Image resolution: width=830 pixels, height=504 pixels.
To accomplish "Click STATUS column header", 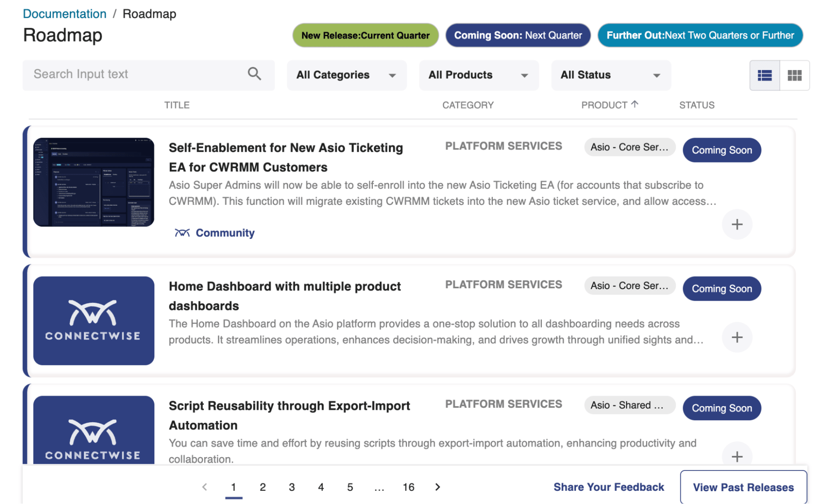I will (x=697, y=105).
